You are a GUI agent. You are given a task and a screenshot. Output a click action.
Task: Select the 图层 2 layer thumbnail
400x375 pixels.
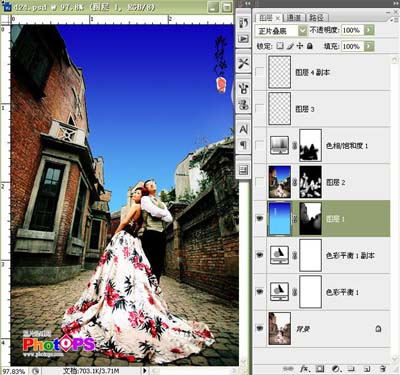[x=280, y=182]
